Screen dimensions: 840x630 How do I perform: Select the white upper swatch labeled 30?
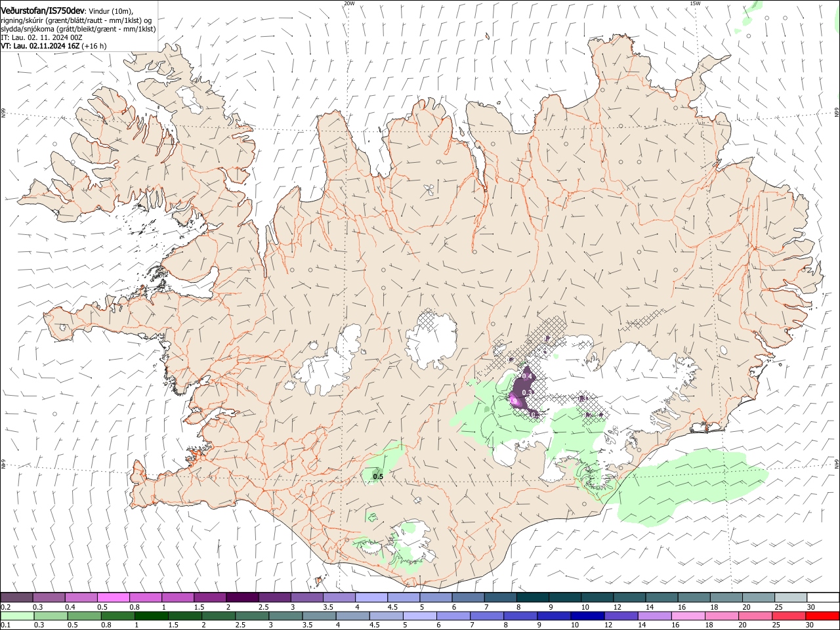823,597
